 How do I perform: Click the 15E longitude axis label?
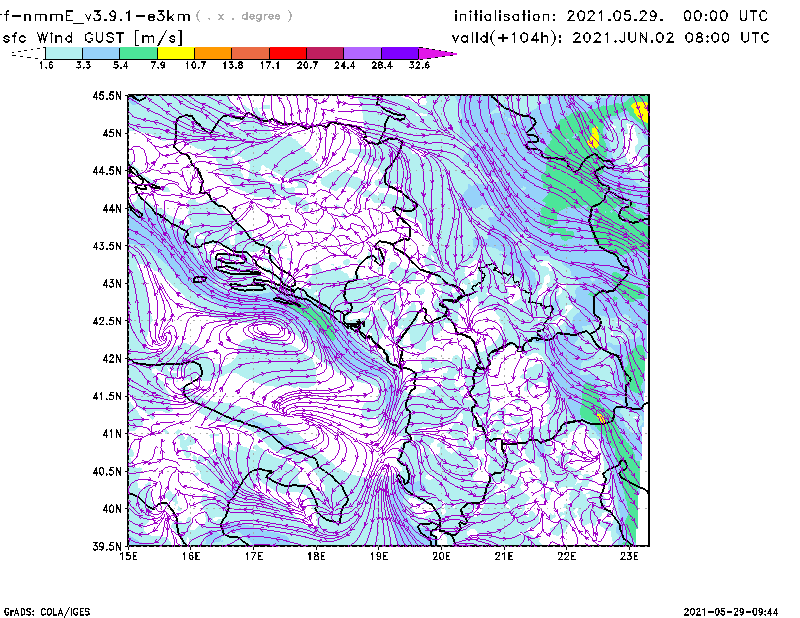tap(128, 556)
